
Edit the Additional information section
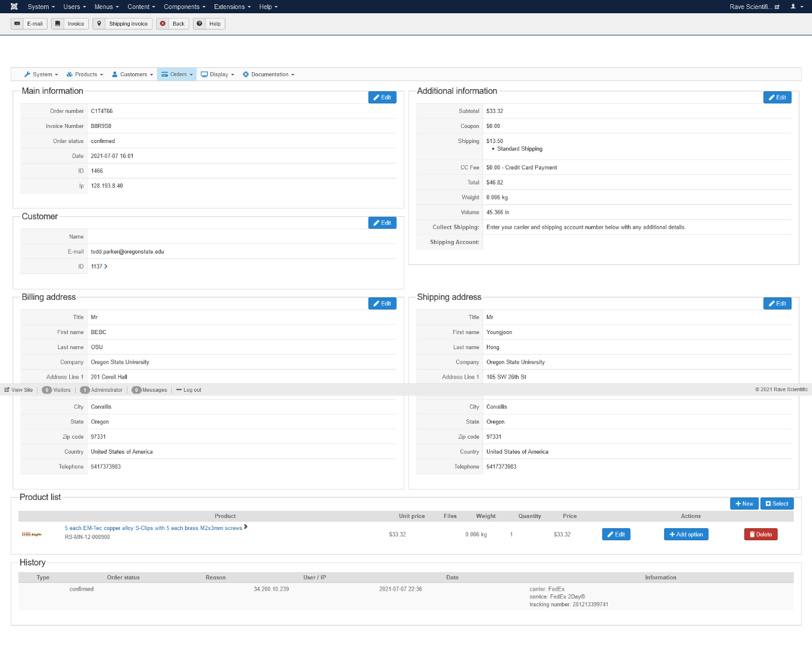coord(777,97)
